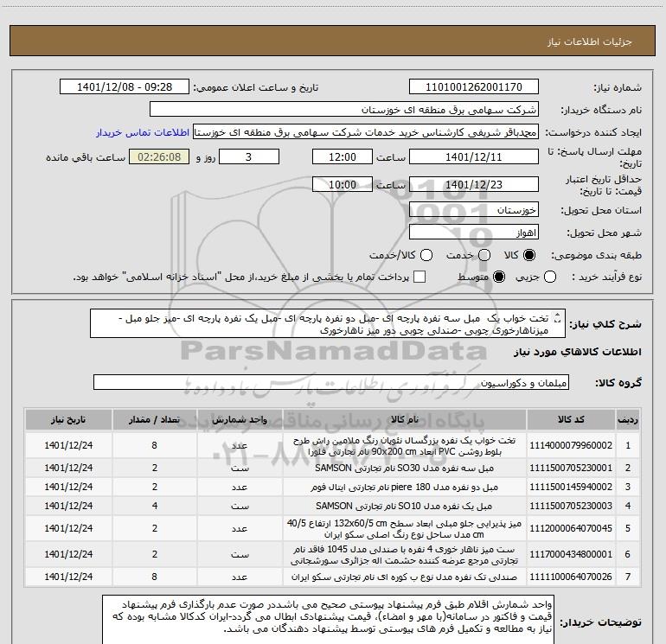Click the شماره نیاز number field
This screenshot has width=666, height=644.
474,87
